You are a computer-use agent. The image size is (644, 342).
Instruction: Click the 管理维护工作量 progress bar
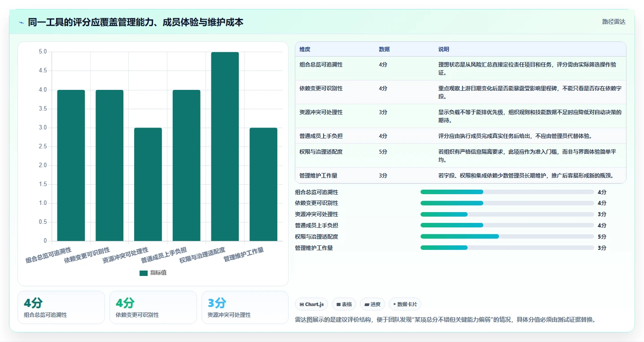[x=507, y=248]
